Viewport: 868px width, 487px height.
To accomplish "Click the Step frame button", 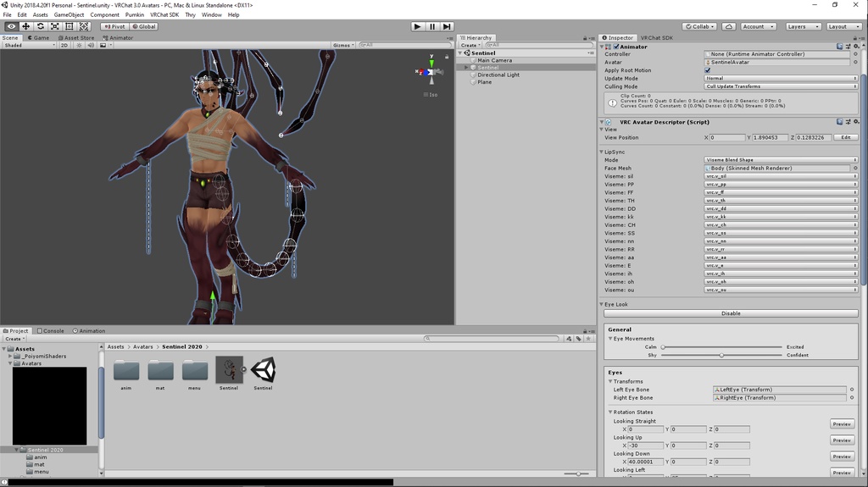I will [447, 26].
